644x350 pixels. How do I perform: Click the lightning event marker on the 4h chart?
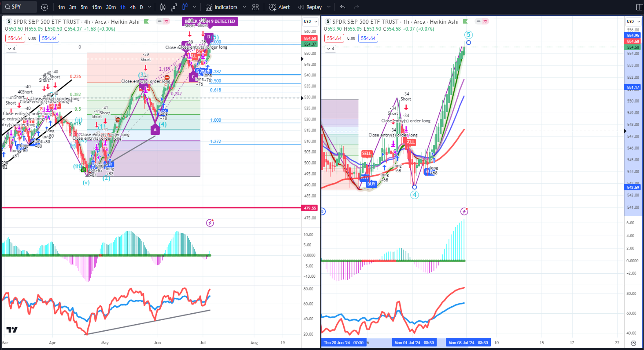[210, 223]
